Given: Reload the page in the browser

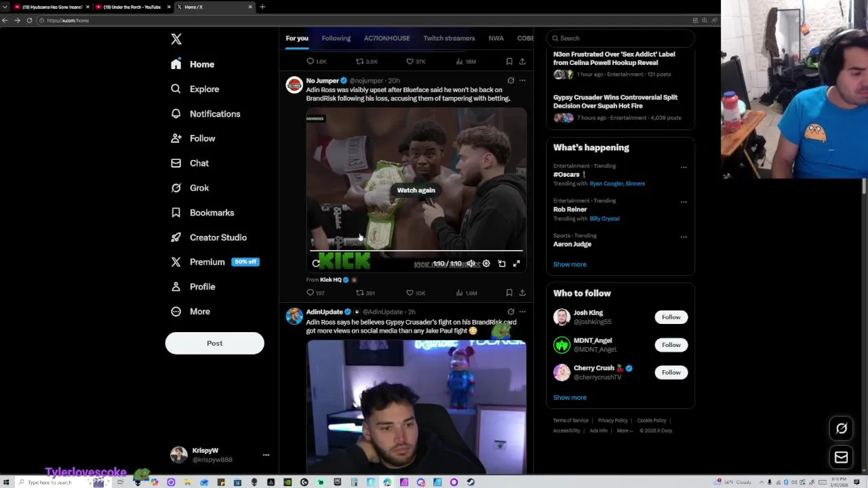Looking at the screenshot, I should point(29,20).
